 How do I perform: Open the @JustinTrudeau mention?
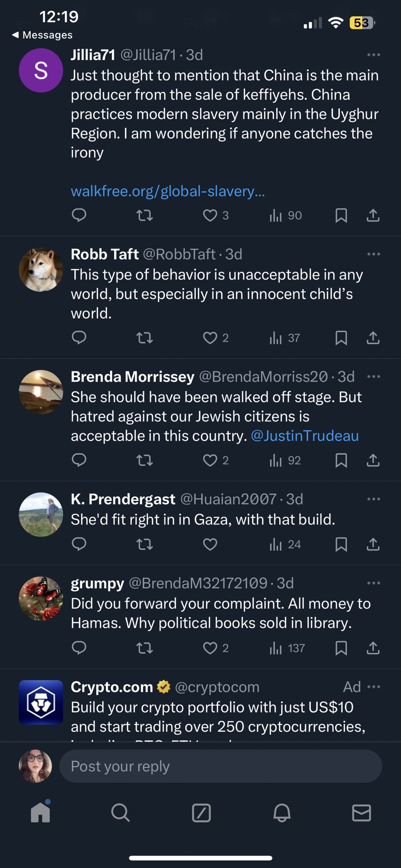point(305,436)
